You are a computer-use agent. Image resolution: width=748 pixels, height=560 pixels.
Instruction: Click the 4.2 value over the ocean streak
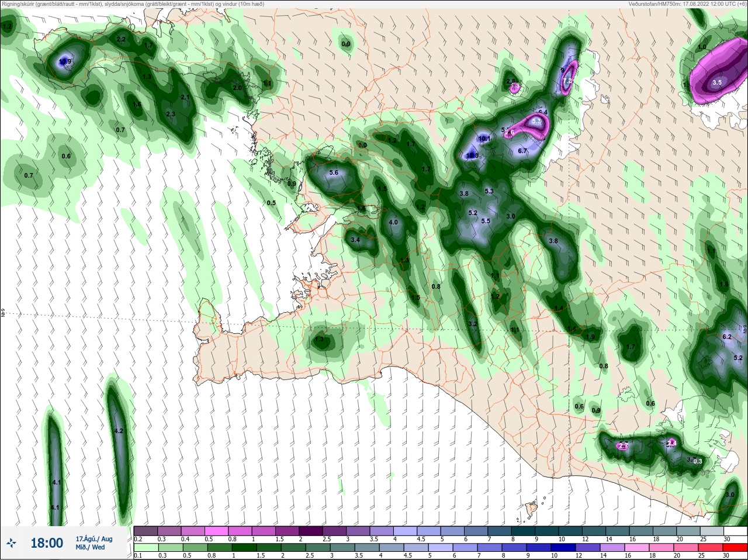tap(119, 431)
